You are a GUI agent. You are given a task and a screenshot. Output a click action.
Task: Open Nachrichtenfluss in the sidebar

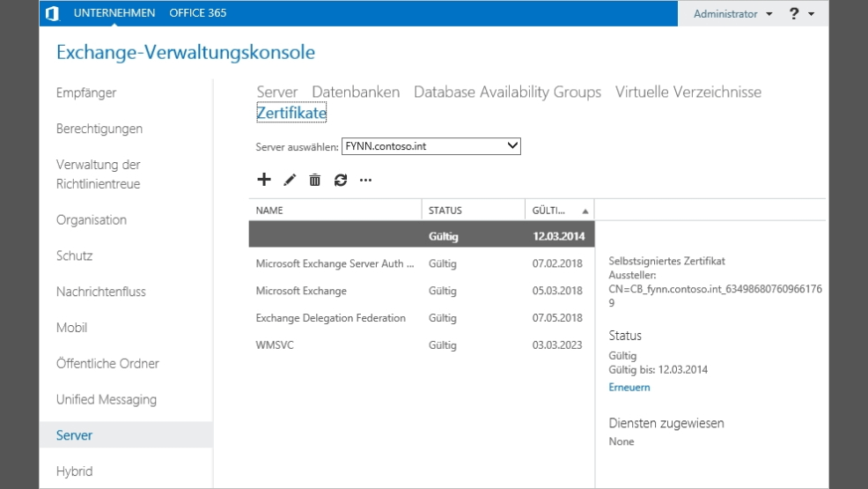point(100,292)
